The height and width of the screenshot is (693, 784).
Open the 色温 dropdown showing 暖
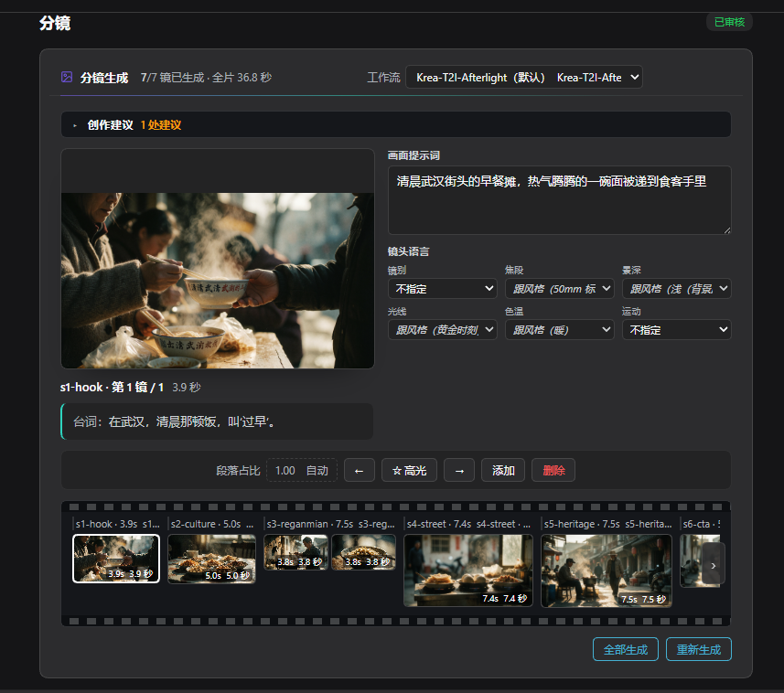pyautogui.click(x=560, y=330)
